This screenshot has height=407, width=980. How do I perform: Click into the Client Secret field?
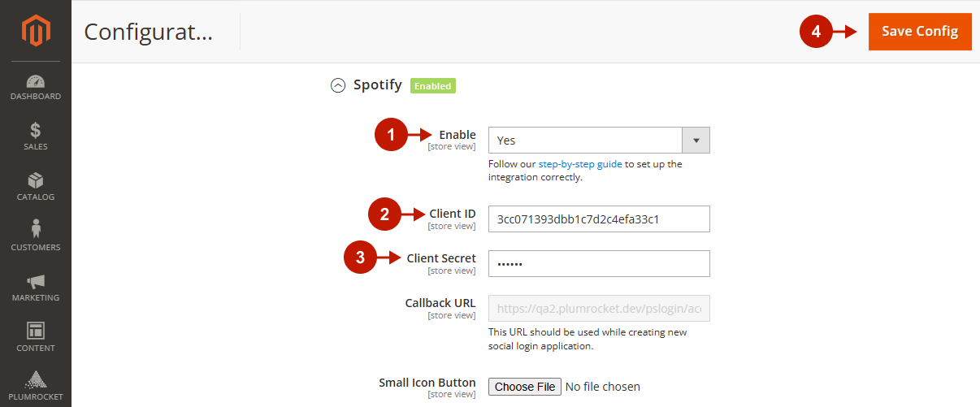pyautogui.click(x=599, y=263)
